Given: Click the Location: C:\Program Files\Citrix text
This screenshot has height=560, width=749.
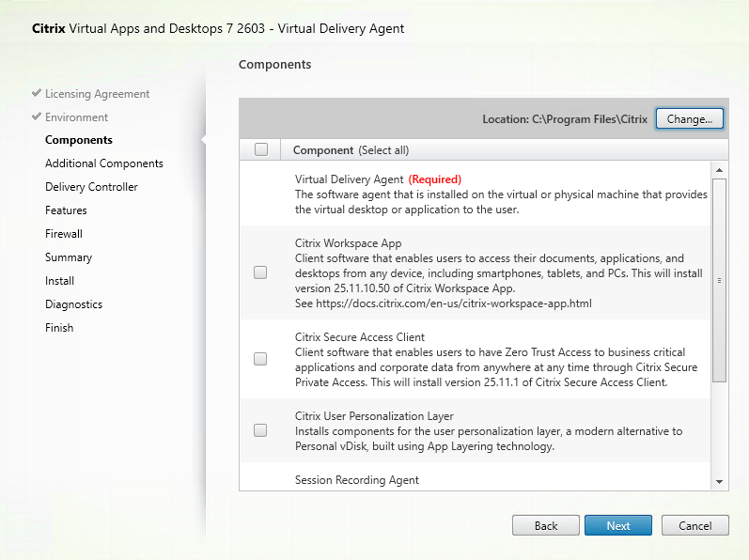Looking at the screenshot, I should (565, 119).
